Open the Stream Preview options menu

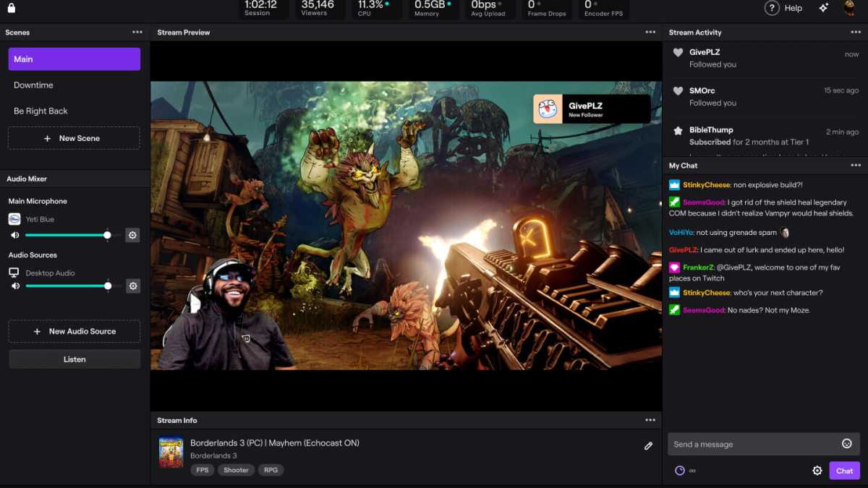(650, 32)
